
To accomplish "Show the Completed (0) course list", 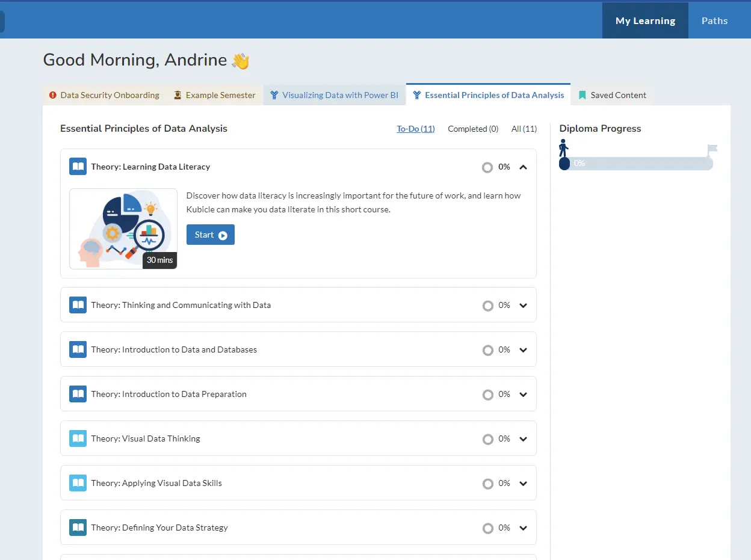I will point(473,129).
